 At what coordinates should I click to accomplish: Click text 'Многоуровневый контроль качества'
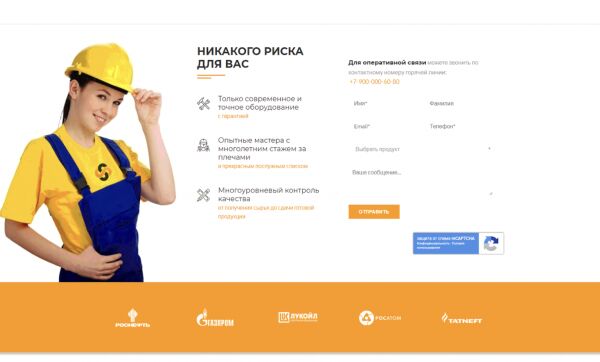click(268, 194)
